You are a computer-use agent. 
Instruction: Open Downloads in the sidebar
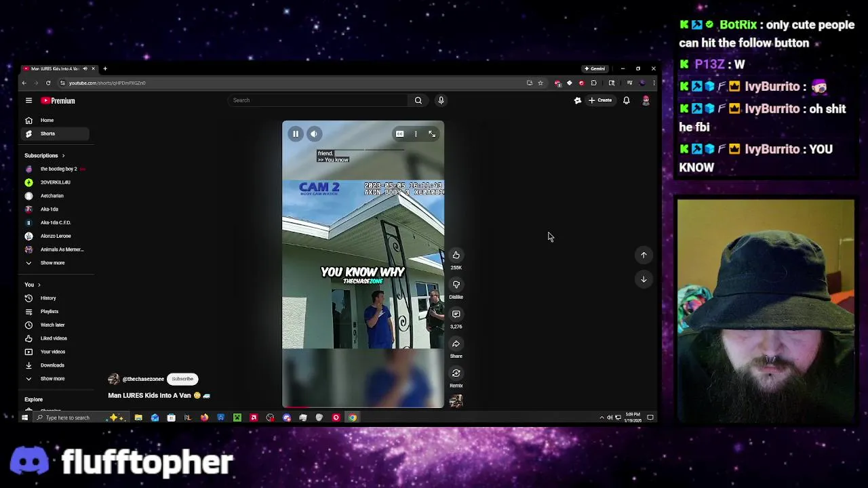(54, 365)
